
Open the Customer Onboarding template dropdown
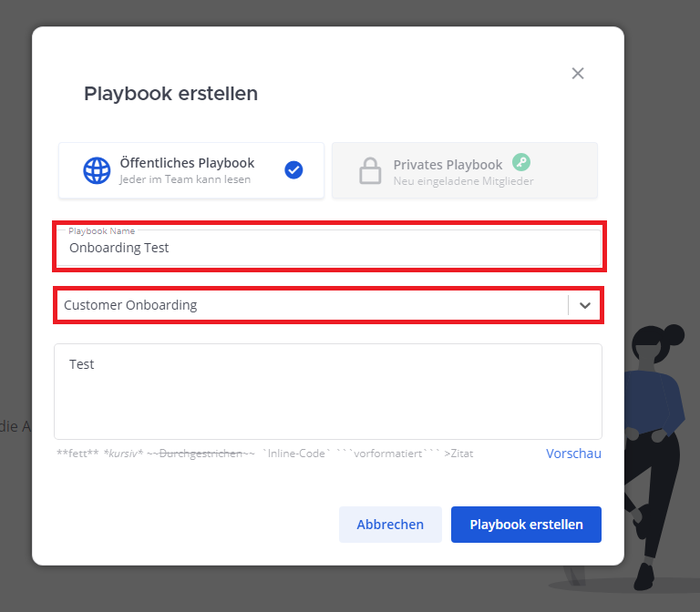[x=310, y=305]
